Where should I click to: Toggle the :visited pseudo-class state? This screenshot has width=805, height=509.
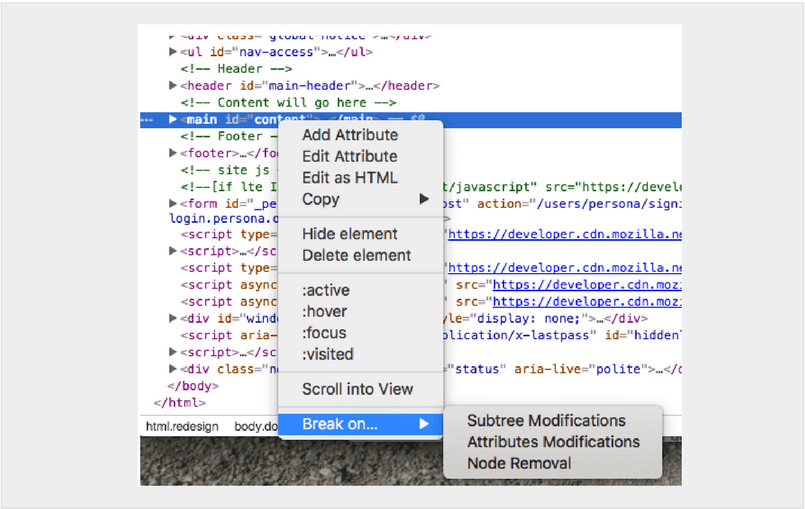point(328,354)
